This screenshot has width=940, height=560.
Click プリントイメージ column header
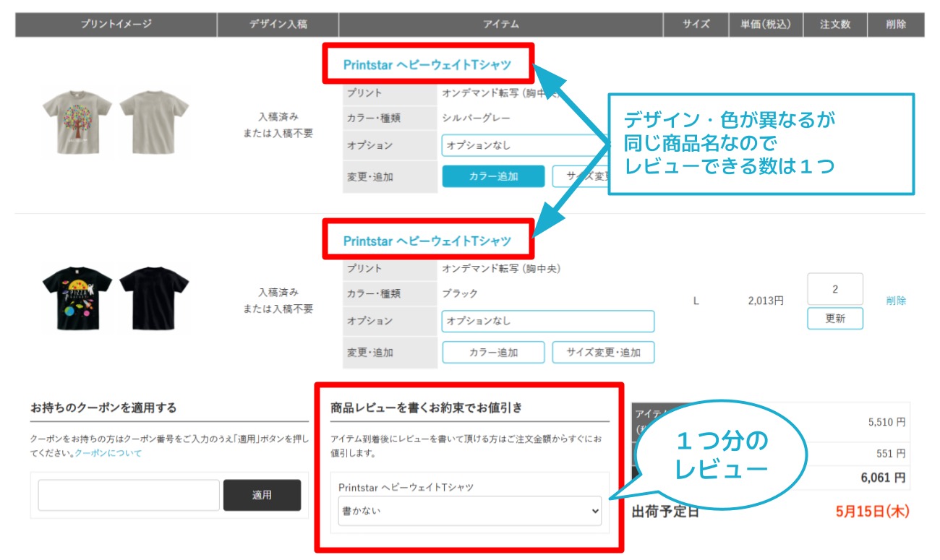(116, 25)
